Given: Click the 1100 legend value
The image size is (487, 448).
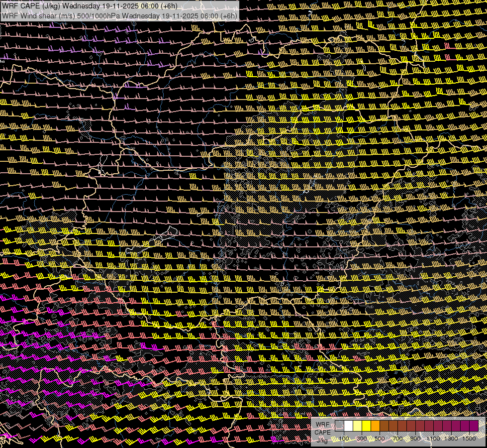Looking at the screenshot, I should click(x=433, y=439).
